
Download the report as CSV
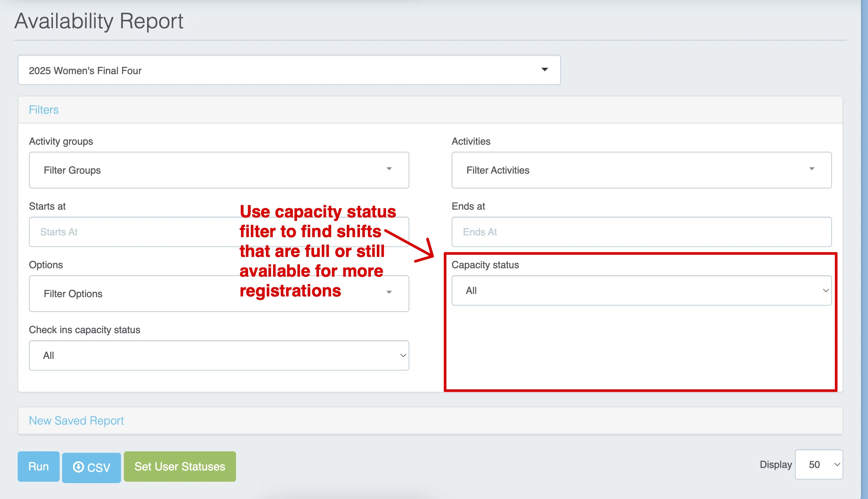(x=91, y=467)
